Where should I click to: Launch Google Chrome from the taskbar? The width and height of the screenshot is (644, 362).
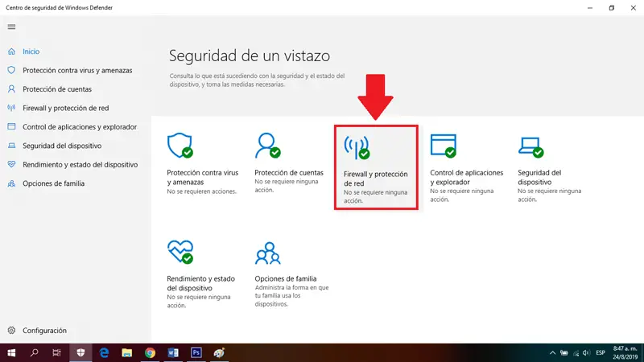150,353
